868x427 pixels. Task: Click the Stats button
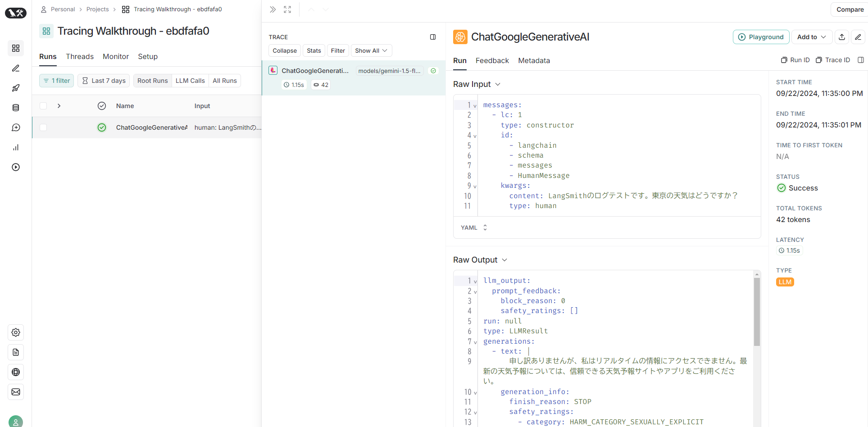[314, 50]
